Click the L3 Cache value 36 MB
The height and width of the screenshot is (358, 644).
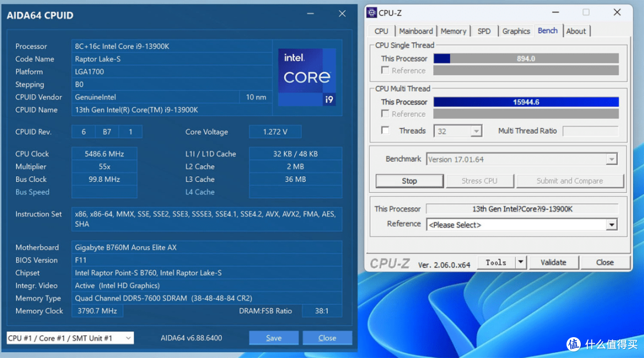pyautogui.click(x=295, y=179)
